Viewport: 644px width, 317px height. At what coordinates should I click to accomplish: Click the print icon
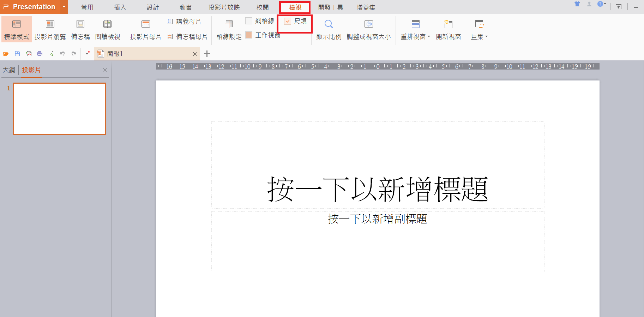click(40, 54)
